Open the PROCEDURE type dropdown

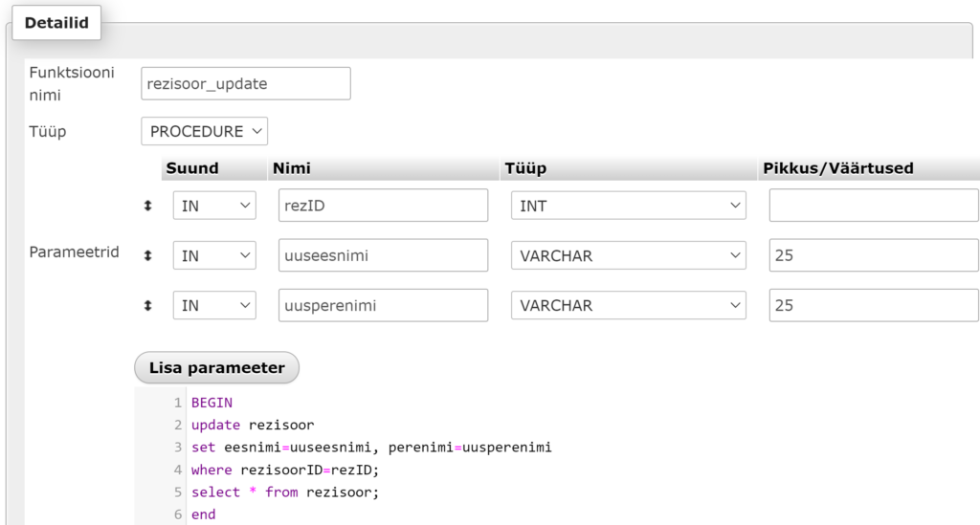coord(204,131)
